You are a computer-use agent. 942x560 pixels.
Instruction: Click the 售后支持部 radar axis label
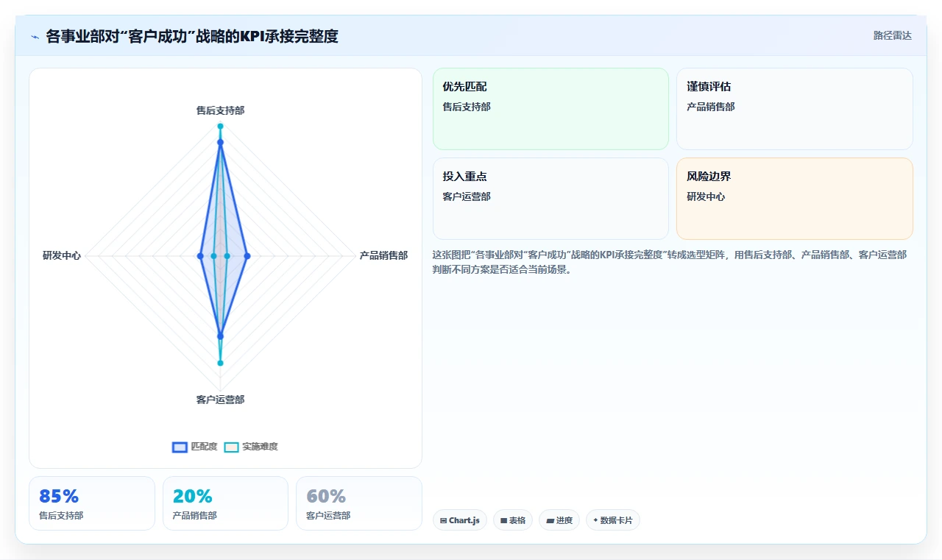220,110
